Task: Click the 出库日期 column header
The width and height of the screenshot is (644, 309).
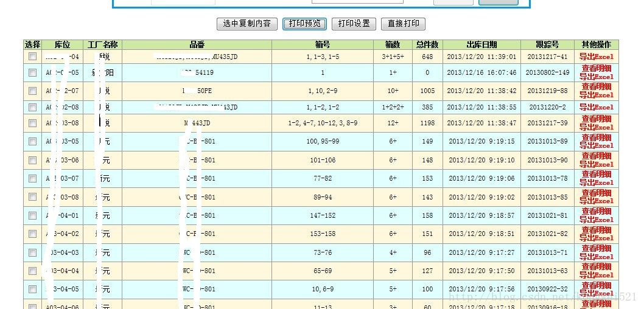Action: [481, 45]
